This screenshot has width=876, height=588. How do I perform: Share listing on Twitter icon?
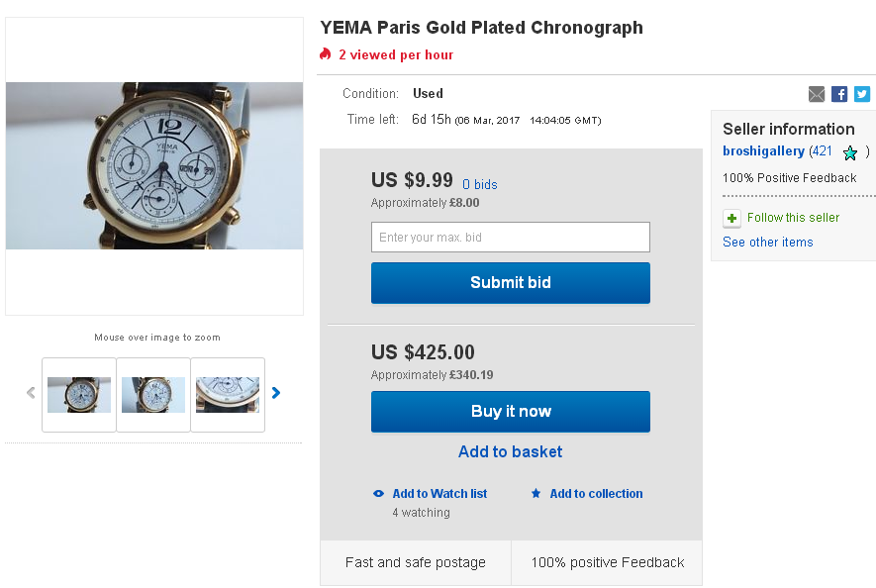click(862, 94)
